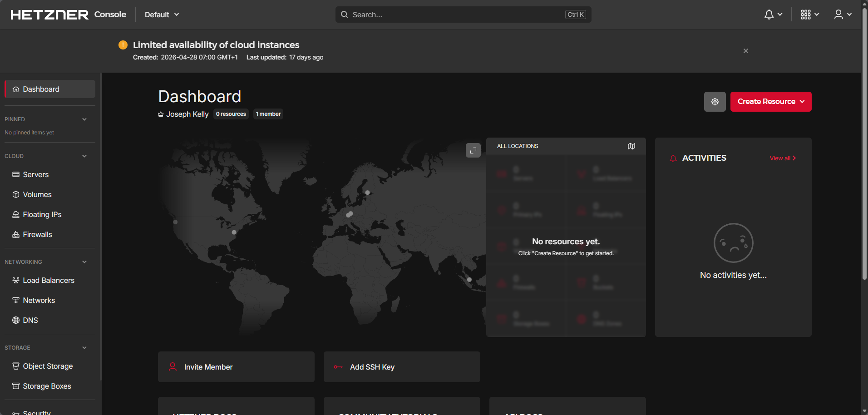The image size is (868, 415).
Task: Open the Create Resource dropdown
Action: pyautogui.click(x=771, y=102)
